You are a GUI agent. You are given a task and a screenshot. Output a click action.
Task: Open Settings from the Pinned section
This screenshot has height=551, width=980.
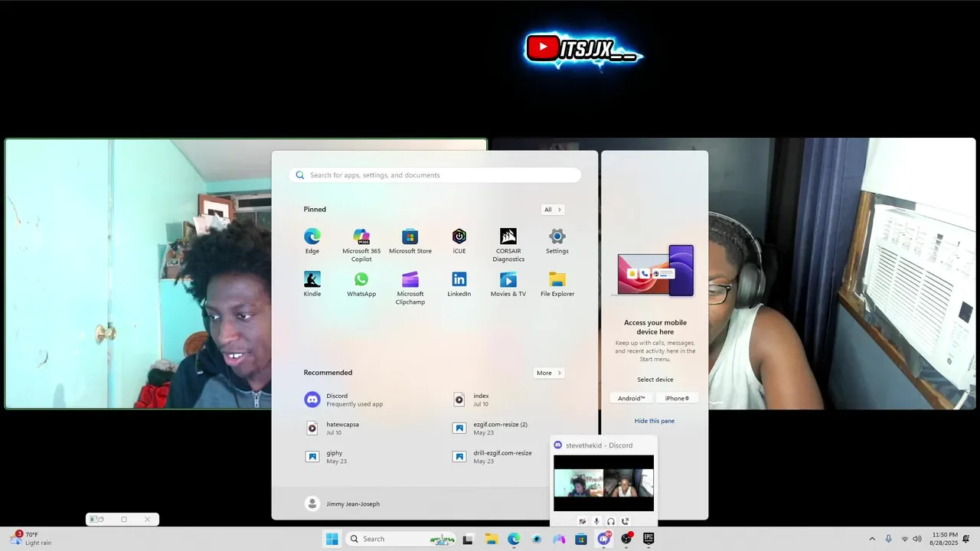557,241
